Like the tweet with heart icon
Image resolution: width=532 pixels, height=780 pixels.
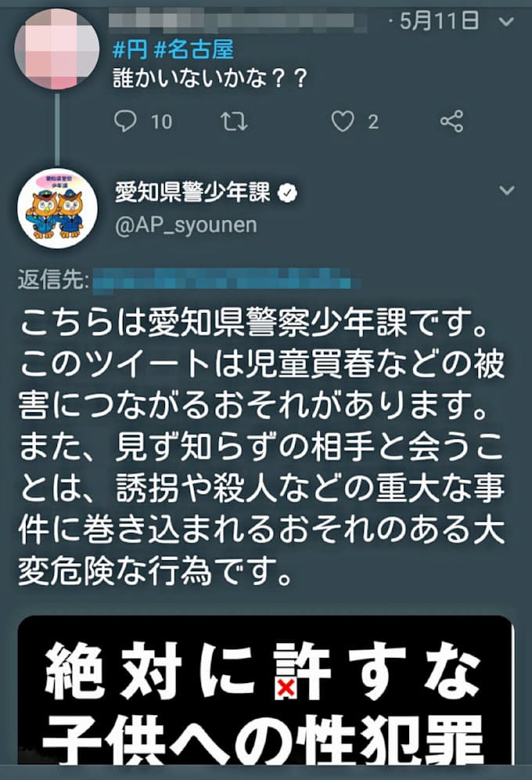coord(343,121)
